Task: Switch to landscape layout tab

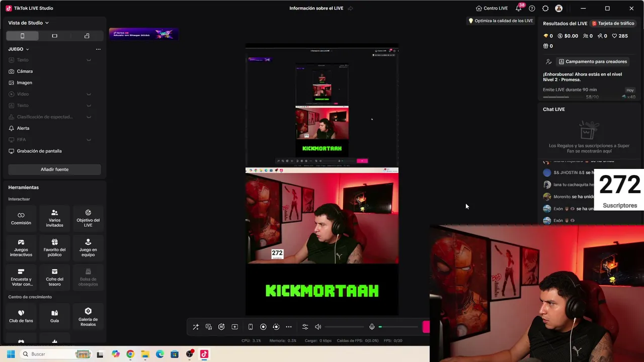Action: [54, 36]
